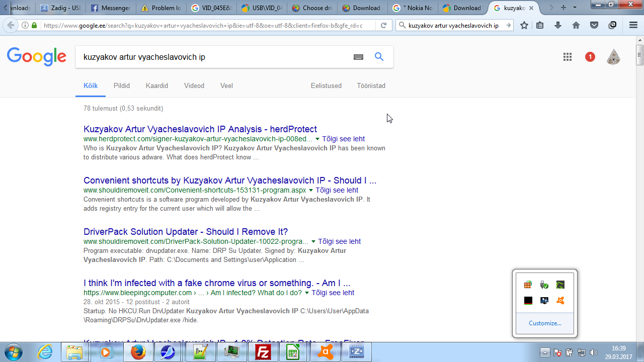Open the Google account avatar
The image size is (644, 362).
pos(613,57)
